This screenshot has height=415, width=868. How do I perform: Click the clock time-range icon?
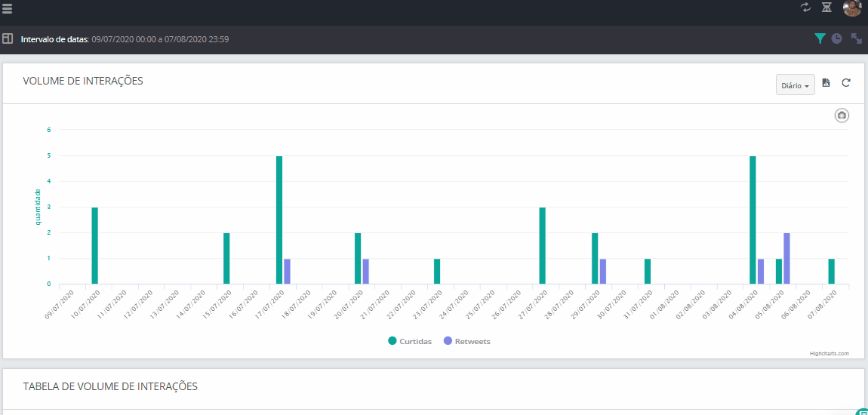pos(836,38)
